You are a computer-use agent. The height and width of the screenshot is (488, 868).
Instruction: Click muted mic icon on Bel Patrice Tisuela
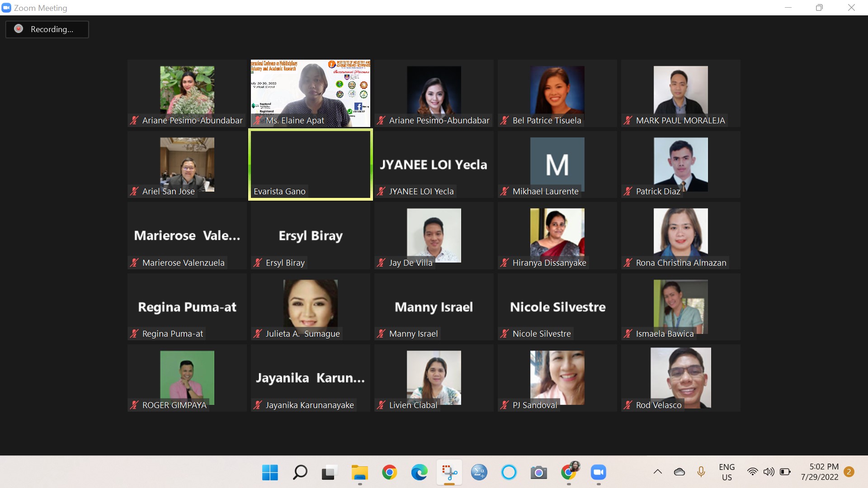coord(505,120)
